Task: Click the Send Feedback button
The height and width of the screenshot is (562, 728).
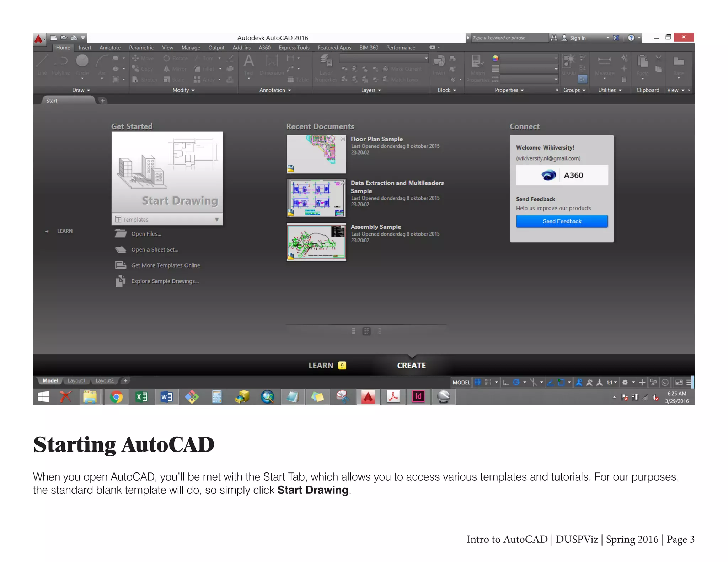Action: (x=562, y=221)
